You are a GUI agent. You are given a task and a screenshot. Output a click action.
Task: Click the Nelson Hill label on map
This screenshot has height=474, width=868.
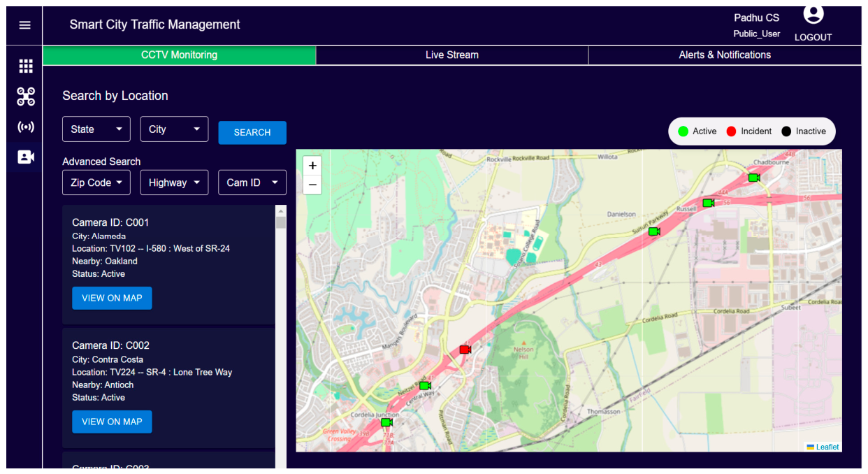click(523, 352)
